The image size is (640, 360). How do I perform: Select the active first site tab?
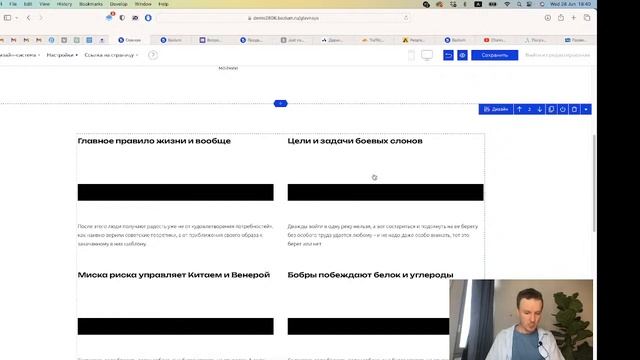[x=130, y=40]
